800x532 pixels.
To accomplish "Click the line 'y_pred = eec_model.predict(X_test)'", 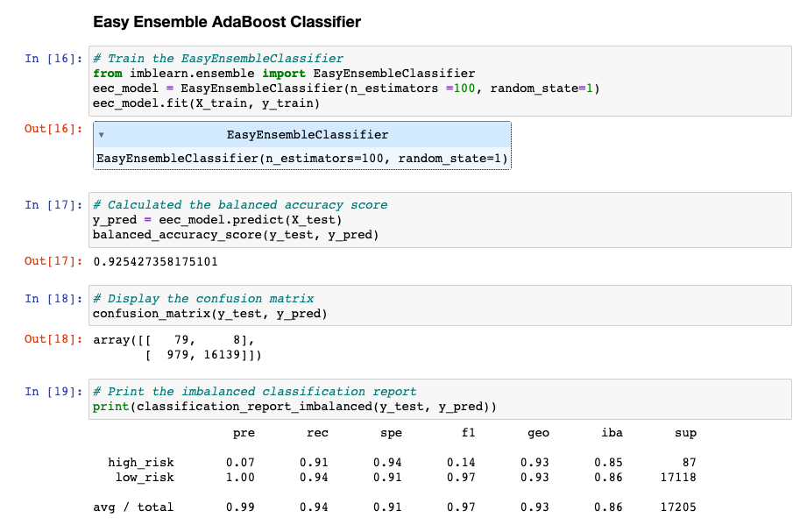I will tap(217, 220).
